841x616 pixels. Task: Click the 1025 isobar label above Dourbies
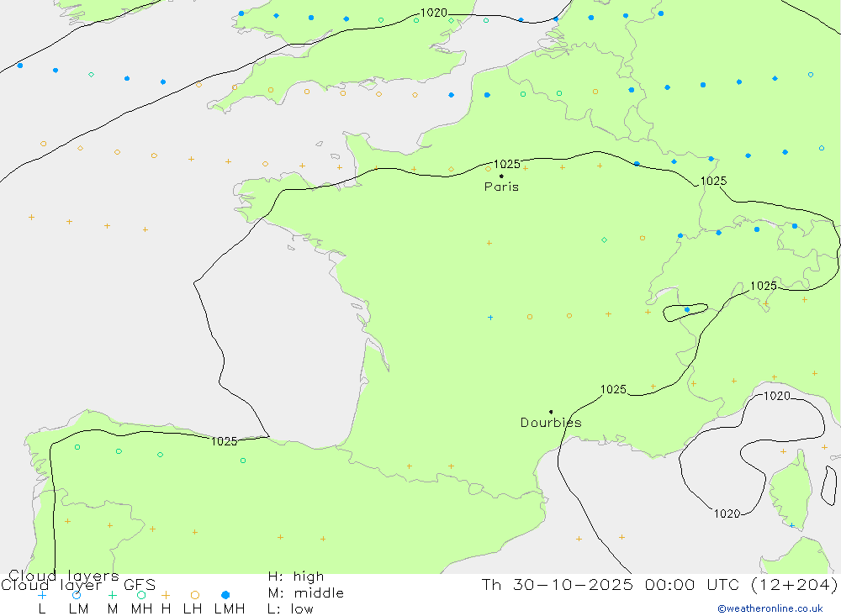tap(613, 389)
